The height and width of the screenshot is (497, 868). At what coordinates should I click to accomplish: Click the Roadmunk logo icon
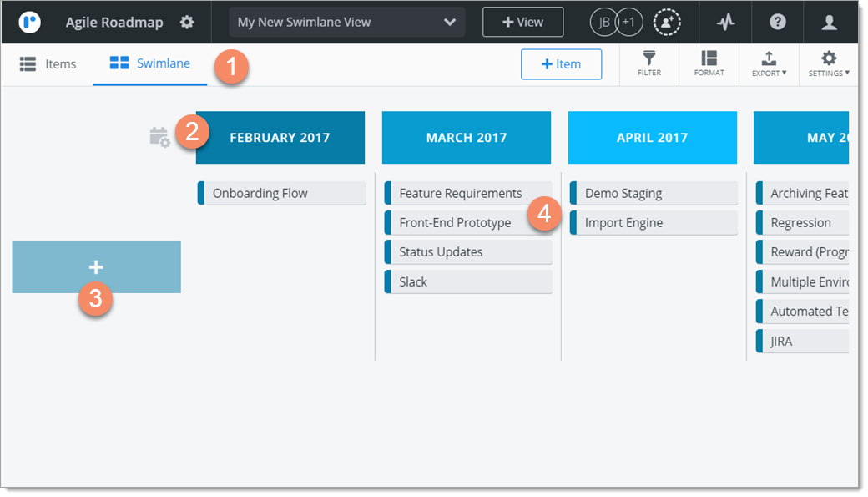30,22
